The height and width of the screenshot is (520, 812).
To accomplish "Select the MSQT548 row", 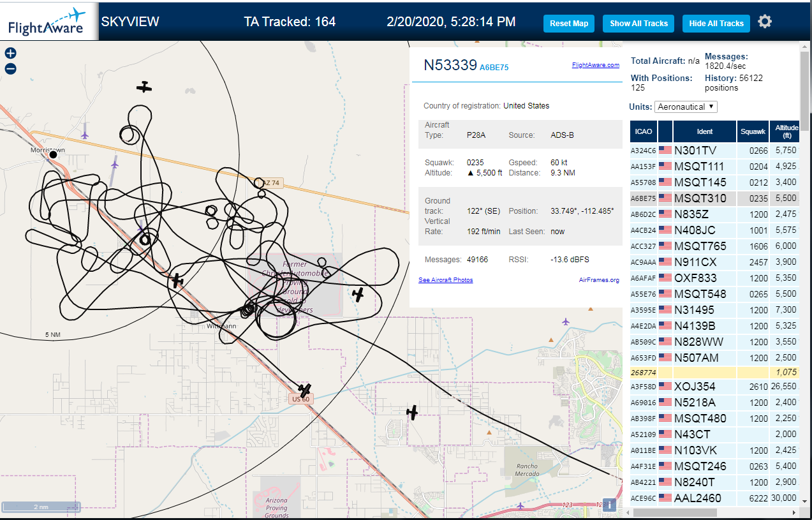I will [714, 294].
